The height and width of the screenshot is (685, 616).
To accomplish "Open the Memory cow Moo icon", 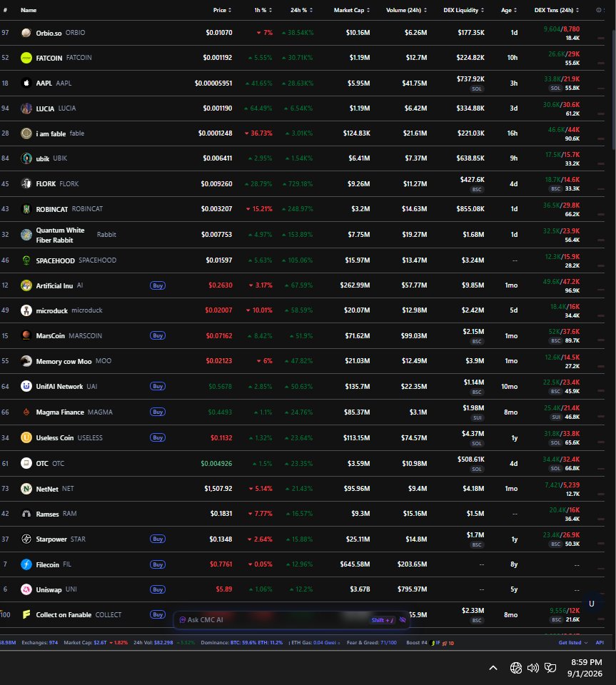I will tap(26, 361).
